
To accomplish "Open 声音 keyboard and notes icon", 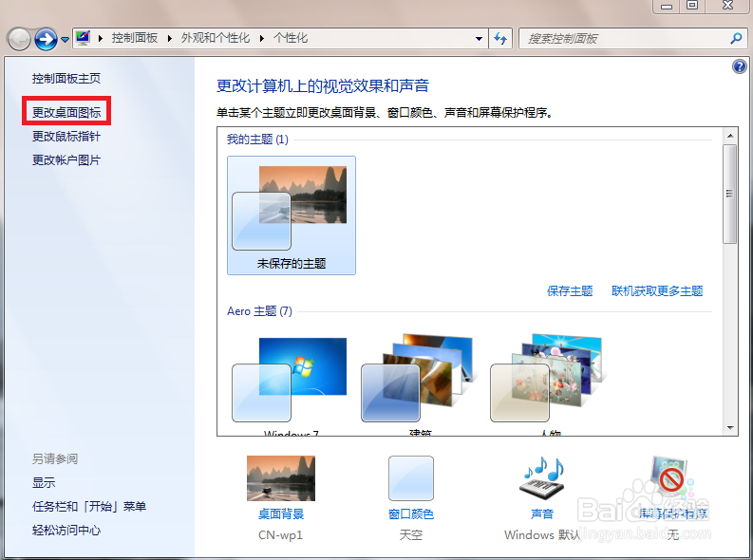I will click(x=542, y=478).
